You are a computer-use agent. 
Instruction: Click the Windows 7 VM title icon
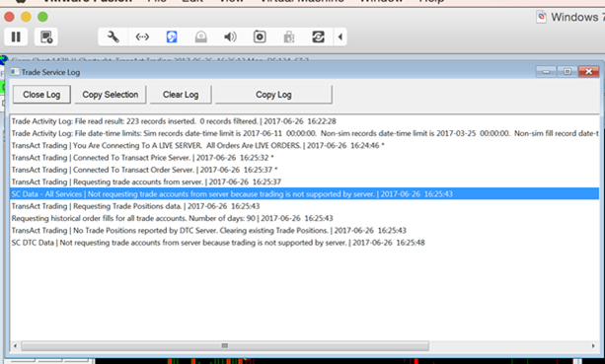tap(542, 17)
